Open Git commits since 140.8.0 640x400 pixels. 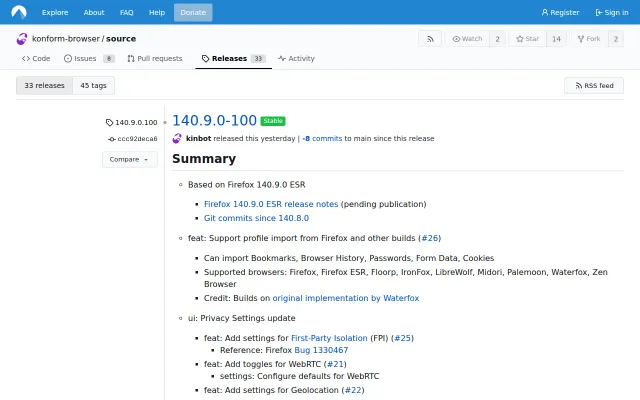[x=256, y=218]
